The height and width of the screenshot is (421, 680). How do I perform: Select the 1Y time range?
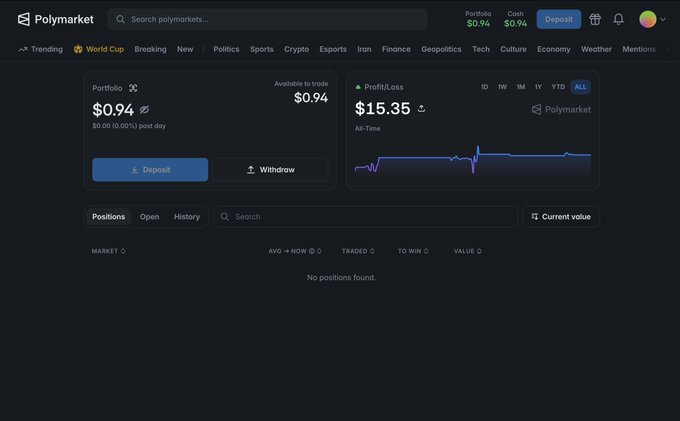(538, 87)
